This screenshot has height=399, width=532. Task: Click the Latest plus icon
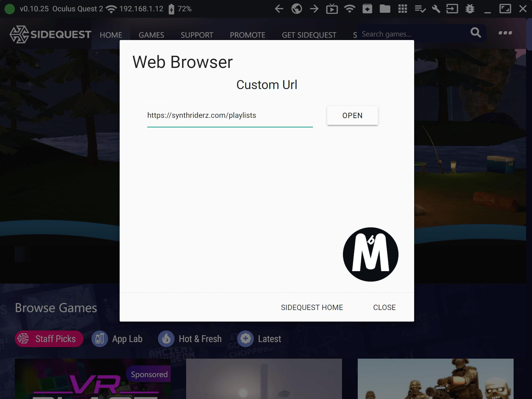pos(246,338)
